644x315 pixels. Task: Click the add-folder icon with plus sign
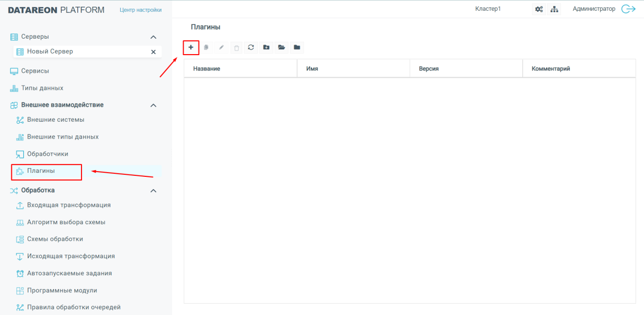click(x=266, y=47)
